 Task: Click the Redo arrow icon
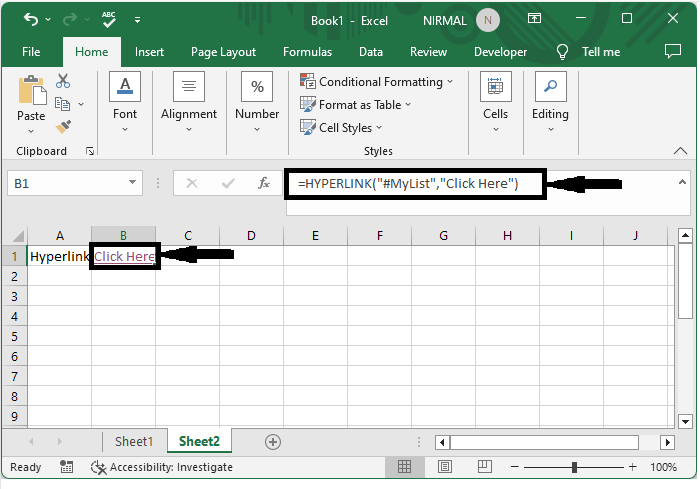70,19
